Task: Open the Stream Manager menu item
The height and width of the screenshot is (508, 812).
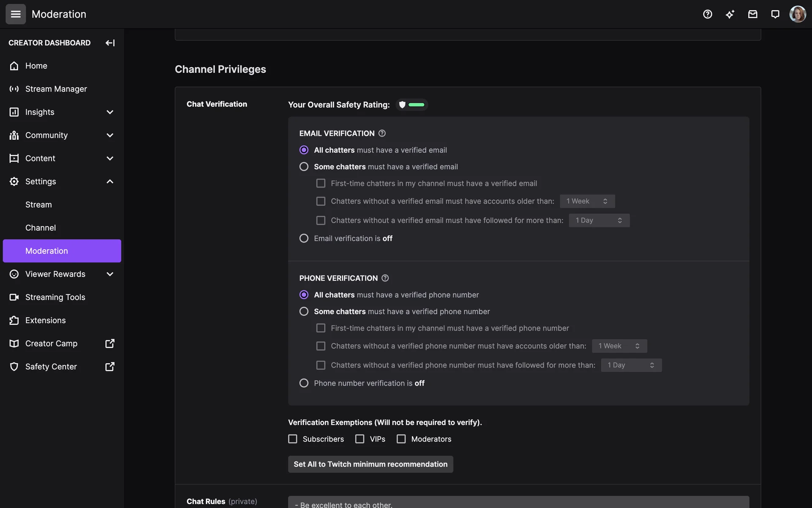Action: 56,89
